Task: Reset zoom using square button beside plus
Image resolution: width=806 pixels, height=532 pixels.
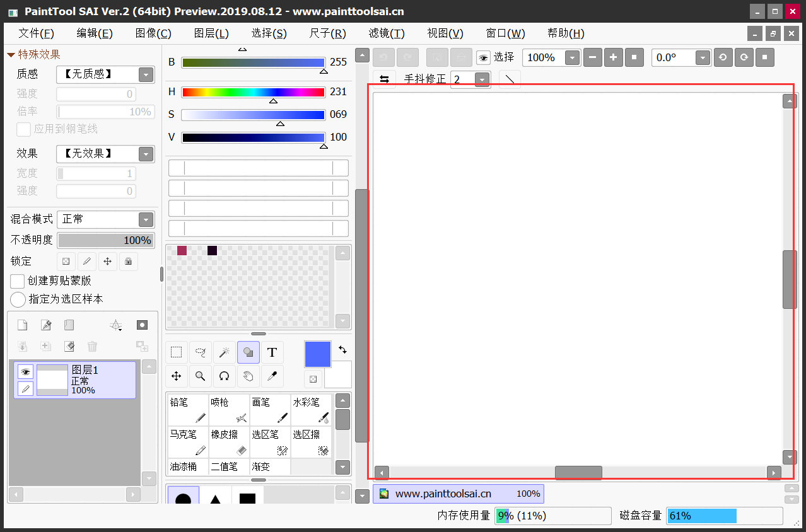Action: coord(634,57)
